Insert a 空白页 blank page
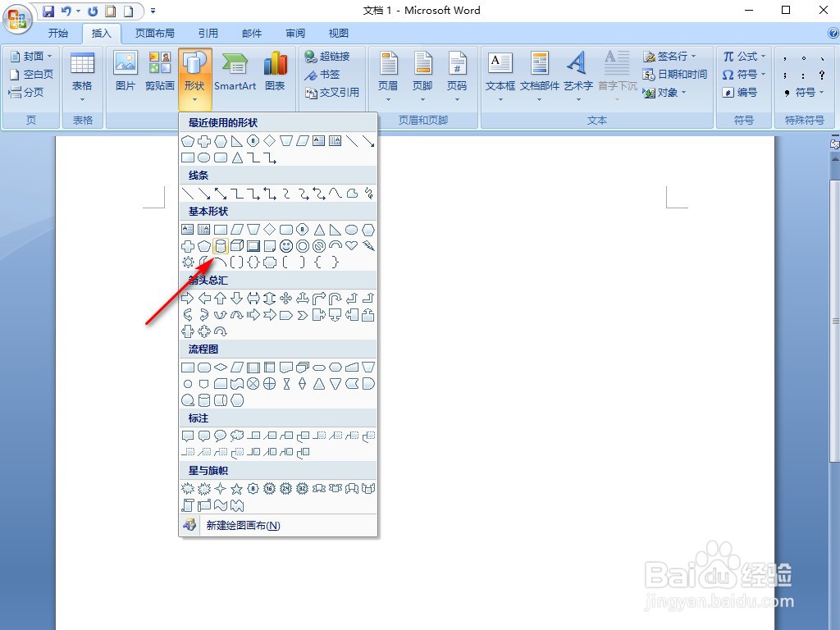840x630 pixels. pyautogui.click(x=31, y=75)
